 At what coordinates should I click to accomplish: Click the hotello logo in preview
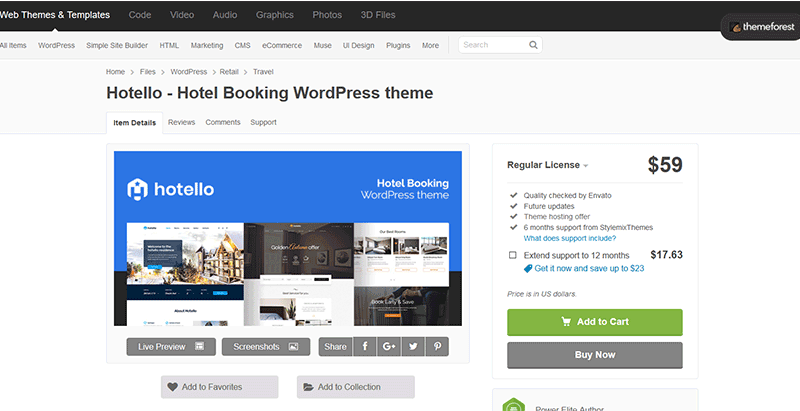(x=170, y=190)
